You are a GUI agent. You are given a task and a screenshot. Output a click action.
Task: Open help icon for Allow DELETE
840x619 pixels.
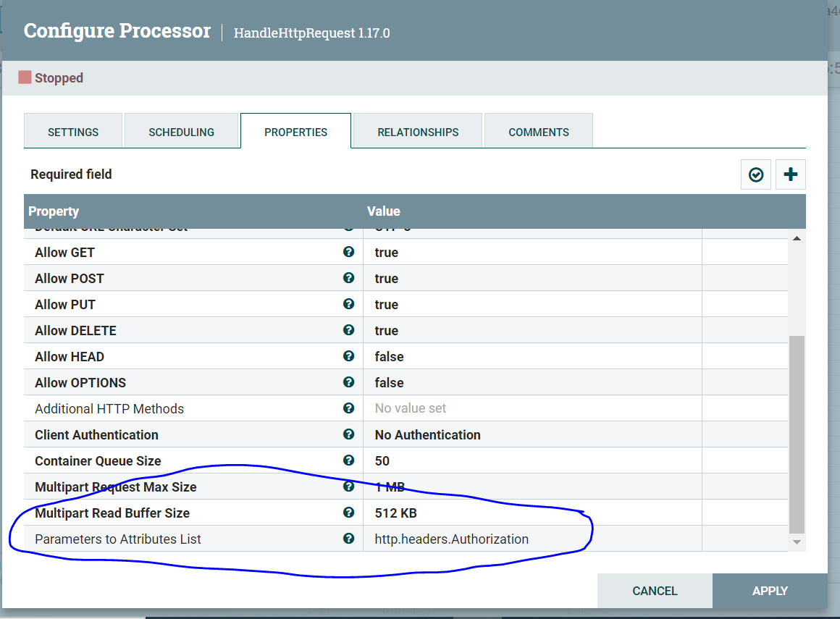[348, 330]
